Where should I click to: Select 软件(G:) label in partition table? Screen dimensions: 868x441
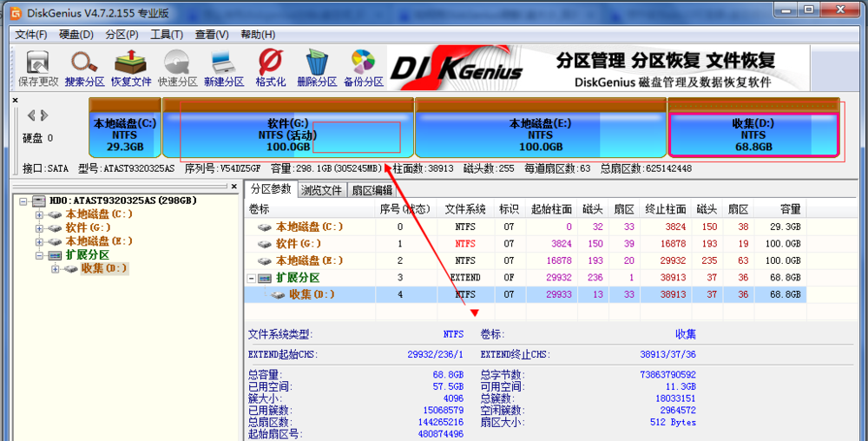[299, 244]
